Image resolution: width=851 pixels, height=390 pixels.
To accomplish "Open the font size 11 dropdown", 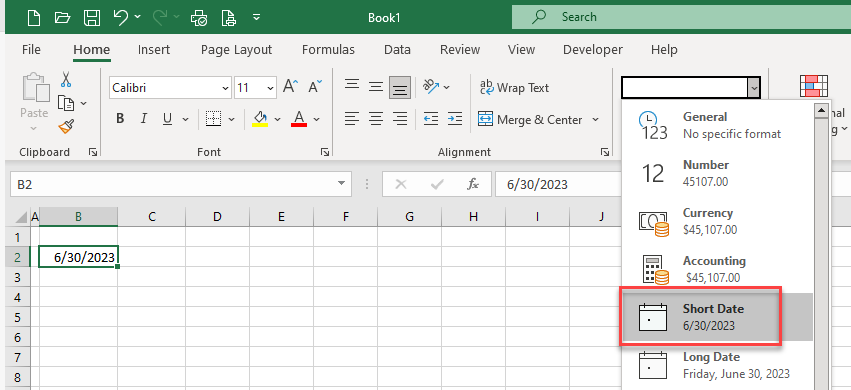I will click(270, 88).
